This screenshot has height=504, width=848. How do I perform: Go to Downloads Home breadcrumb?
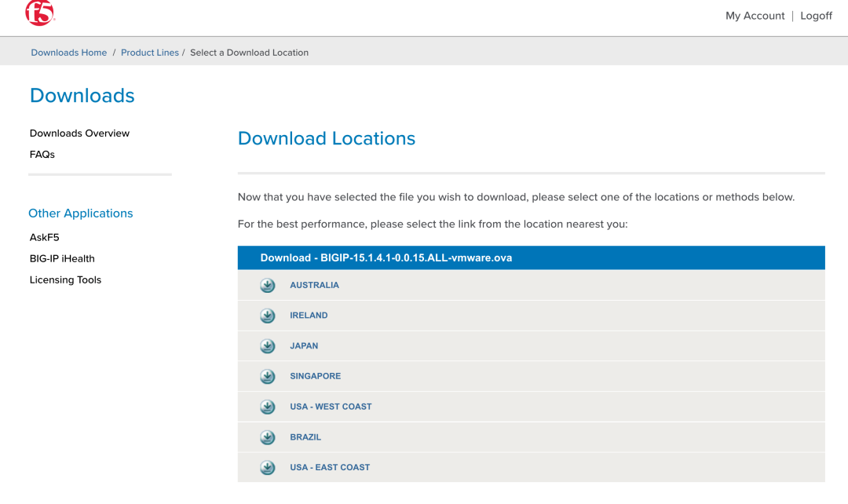click(68, 53)
